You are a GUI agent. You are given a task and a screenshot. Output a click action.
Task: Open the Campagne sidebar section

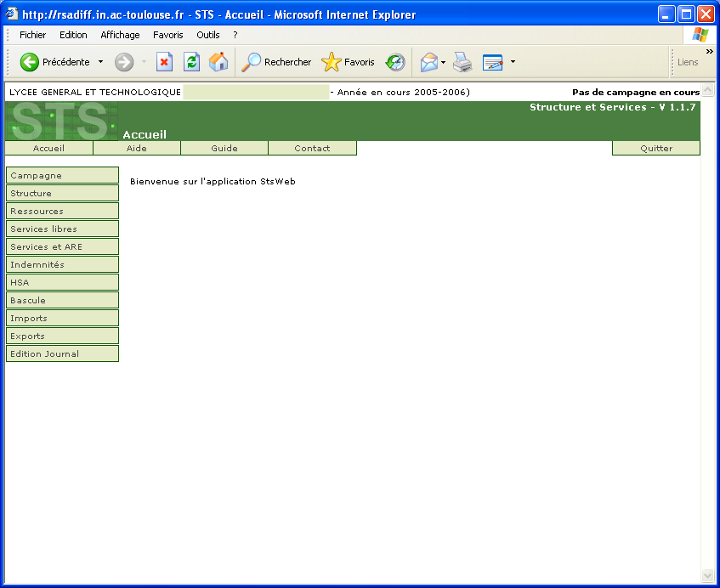(x=62, y=175)
